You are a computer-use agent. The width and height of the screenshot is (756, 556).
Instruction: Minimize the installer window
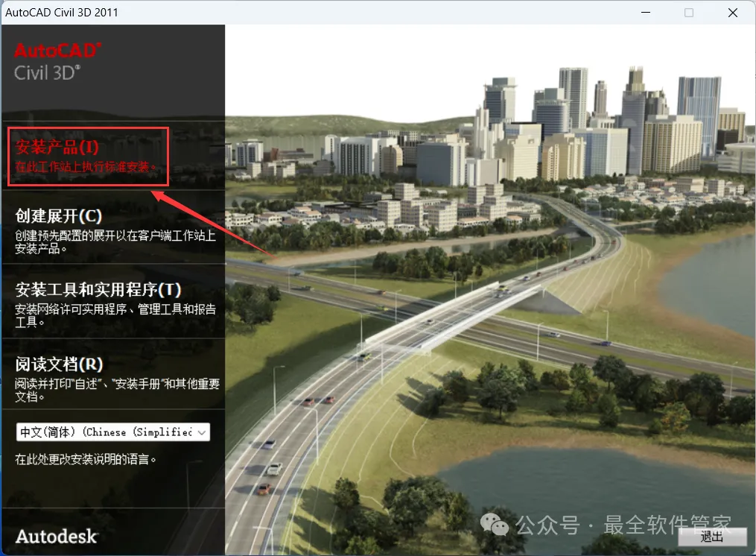point(646,13)
